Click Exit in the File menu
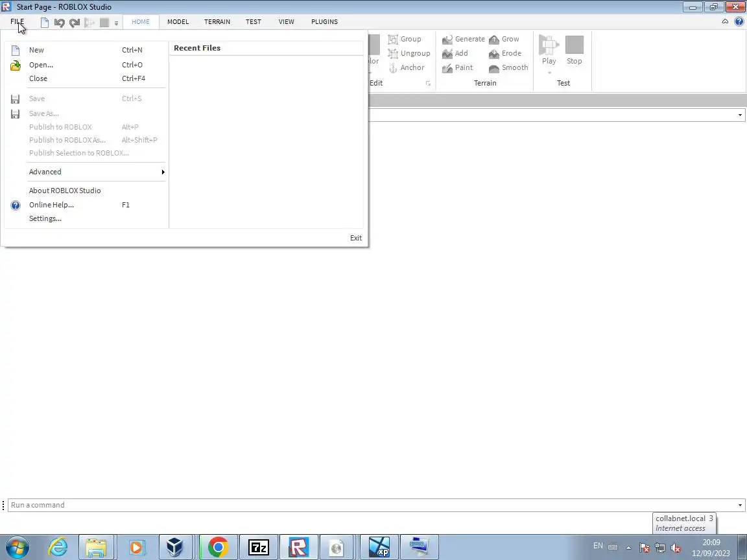The image size is (747, 560). pyautogui.click(x=356, y=238)
